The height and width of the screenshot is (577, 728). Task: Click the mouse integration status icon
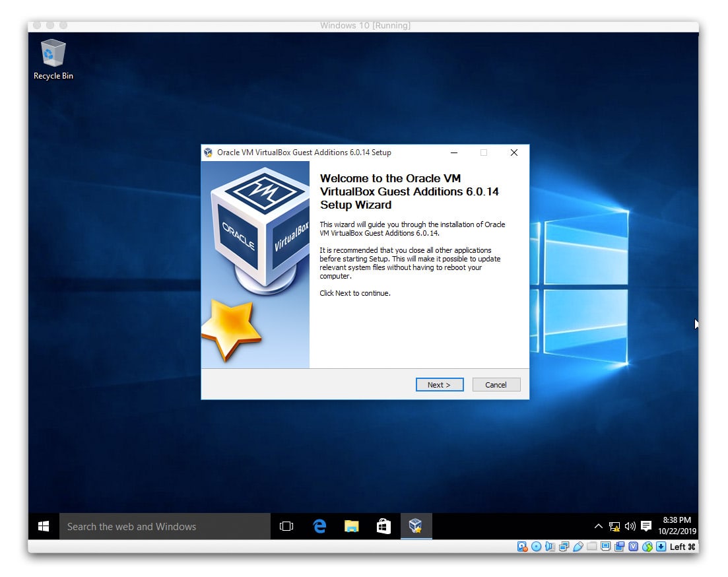[x=646, y=547]
